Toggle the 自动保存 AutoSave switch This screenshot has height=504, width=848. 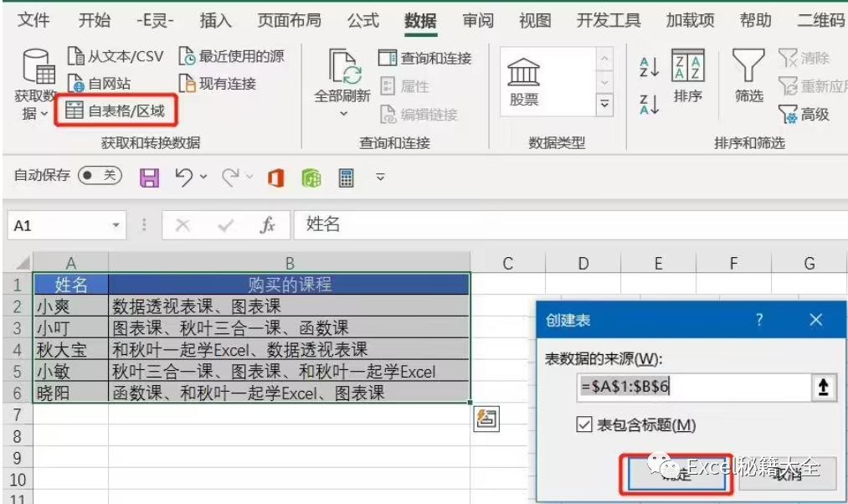(100, 176)
